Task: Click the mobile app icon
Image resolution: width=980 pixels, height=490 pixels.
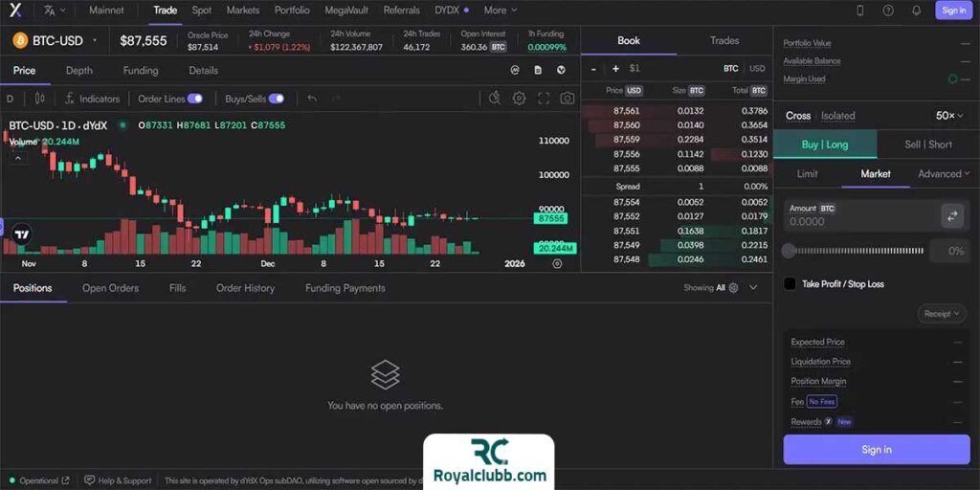Action: (860, 10)
